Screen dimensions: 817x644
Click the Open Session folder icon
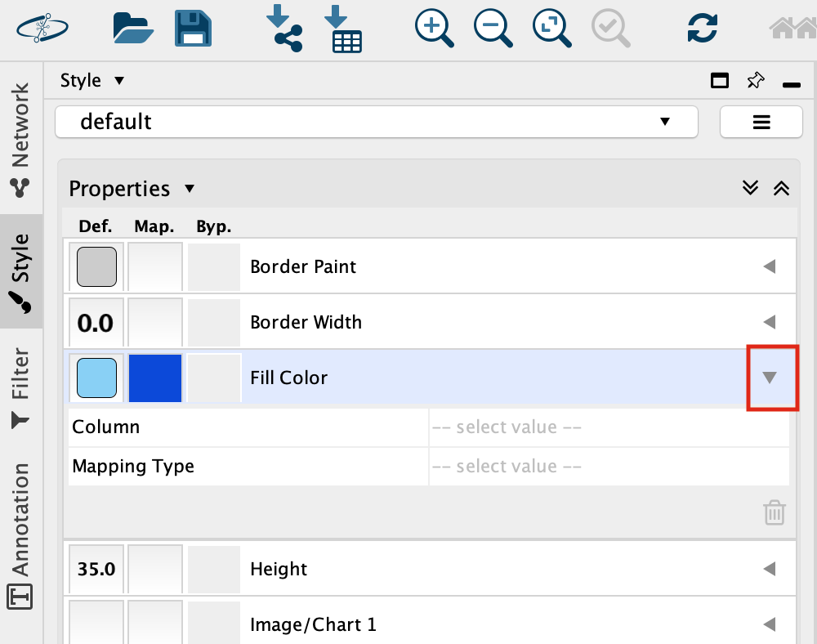(133, 27)
